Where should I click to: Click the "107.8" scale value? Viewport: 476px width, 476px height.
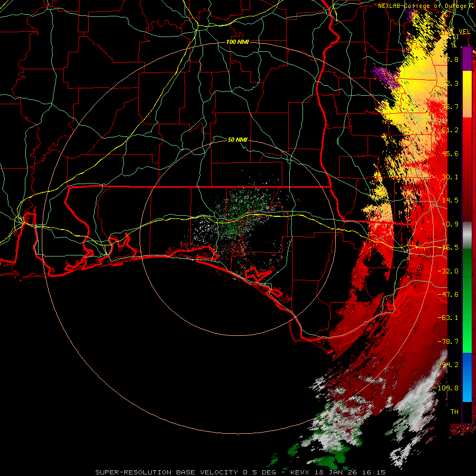click(449, 59)
